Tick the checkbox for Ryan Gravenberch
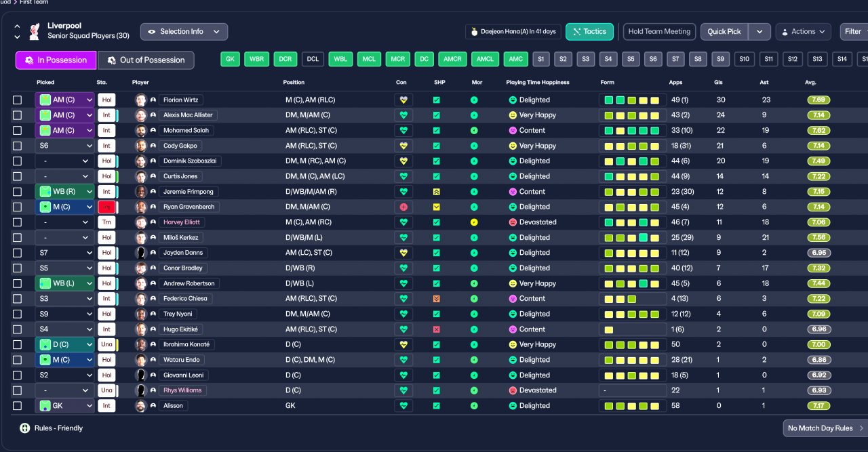Image resolution: width=868 pixels, height=452 pixels. tap(17, 207)
